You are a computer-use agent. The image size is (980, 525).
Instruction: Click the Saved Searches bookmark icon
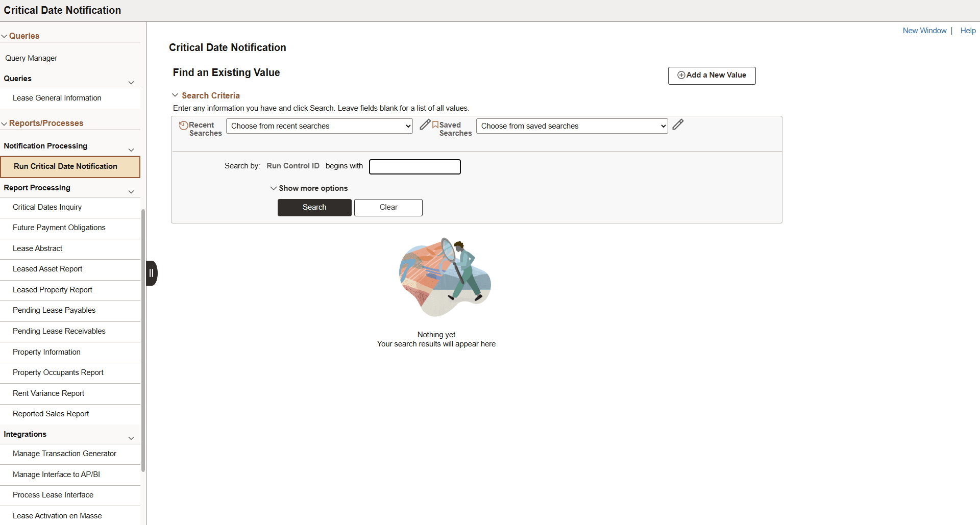(x=436, y=124)
